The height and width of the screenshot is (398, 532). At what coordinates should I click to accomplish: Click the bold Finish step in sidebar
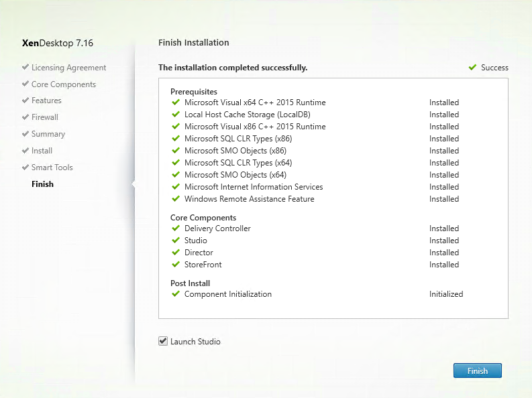[x=42, y=184]
